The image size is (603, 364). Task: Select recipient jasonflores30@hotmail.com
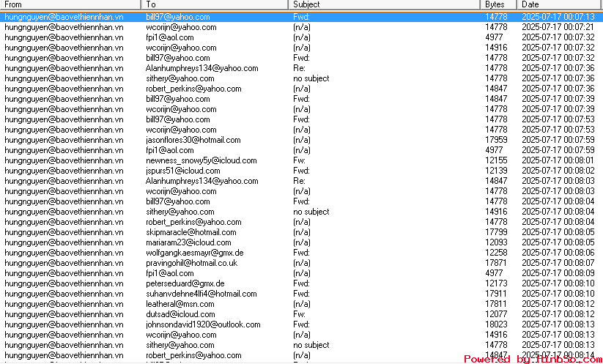click(193, 140)
